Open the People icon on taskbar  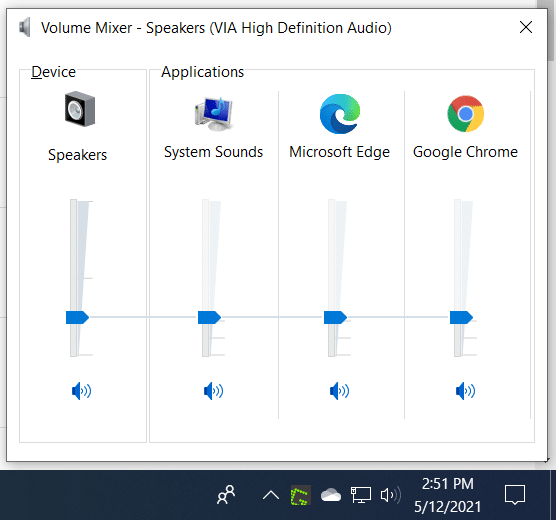click(x=226, y=494)
